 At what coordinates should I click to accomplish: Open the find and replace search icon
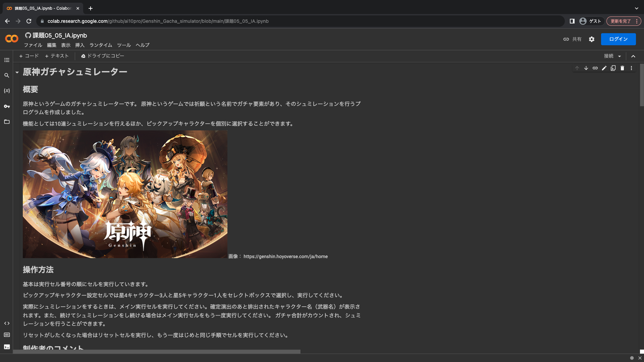(x=7, y=75)
